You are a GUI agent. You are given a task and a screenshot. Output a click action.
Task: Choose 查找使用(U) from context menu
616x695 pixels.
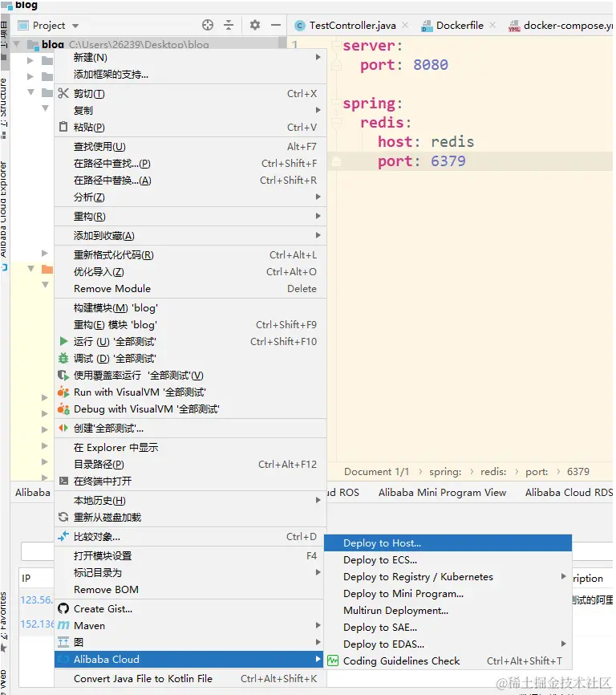(x=190, y=146)
